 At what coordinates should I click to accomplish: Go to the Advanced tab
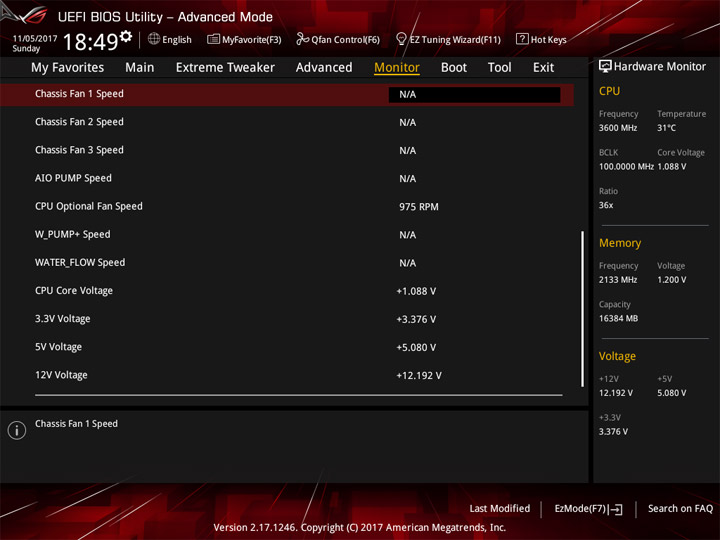point(324,68)
